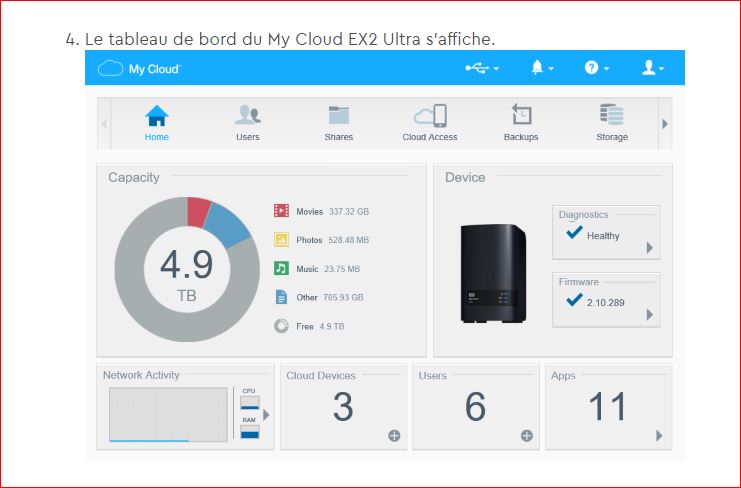Open the user account dropdown
This screenshot has width=741, height=488.
click(653, 68)
